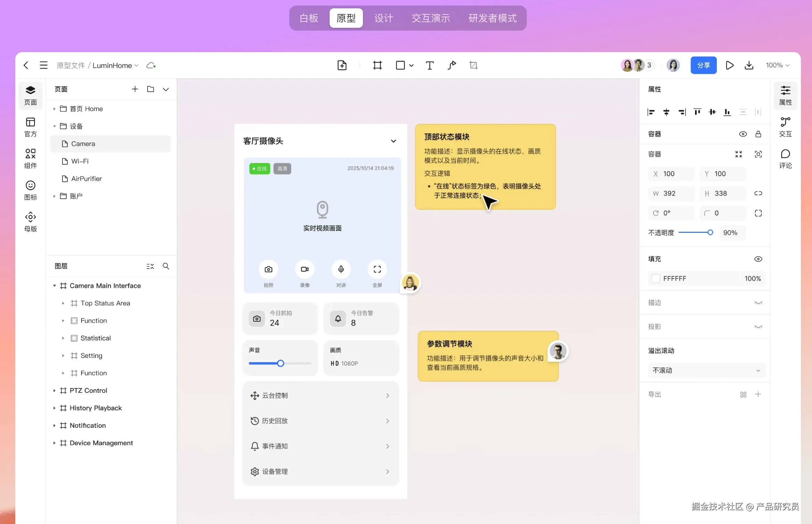Expand the 首页 Home folder
The image size is (812, 524).
coord(54,109)
